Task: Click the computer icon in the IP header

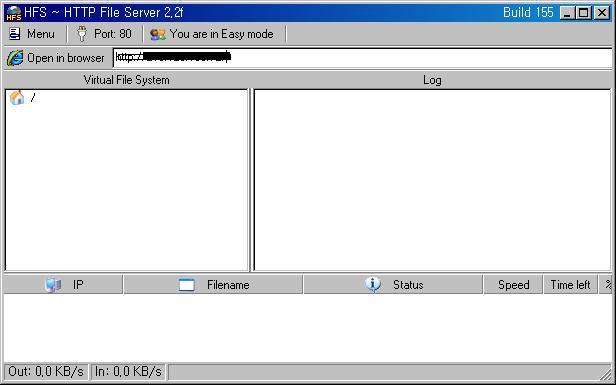Action: [x=53, y=284]
